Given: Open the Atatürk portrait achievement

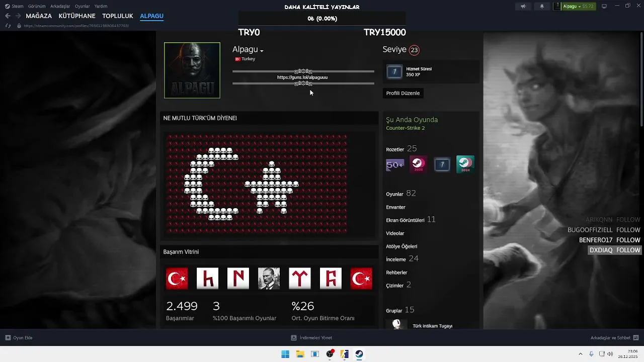Looking at the screenshot, I should [x=269, y=279].
